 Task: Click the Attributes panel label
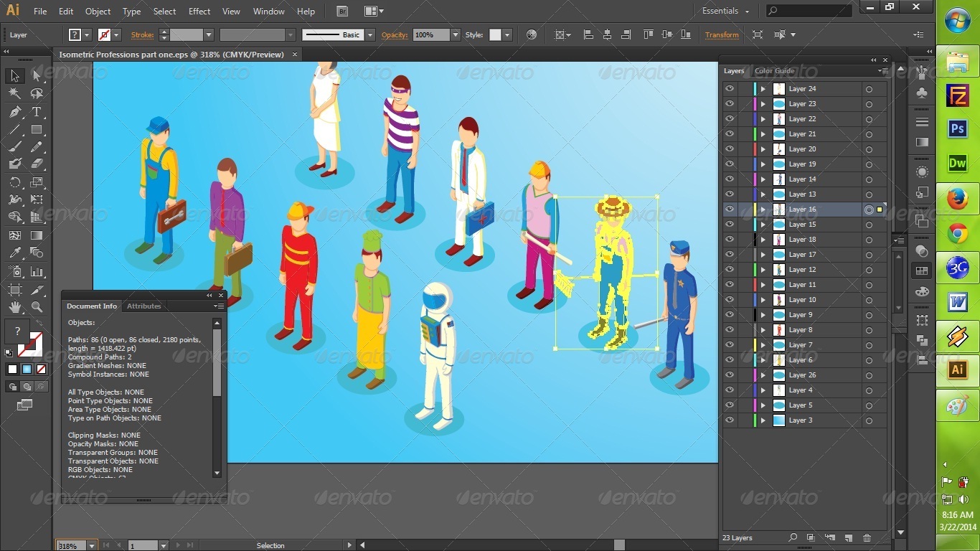pos(143,306)
